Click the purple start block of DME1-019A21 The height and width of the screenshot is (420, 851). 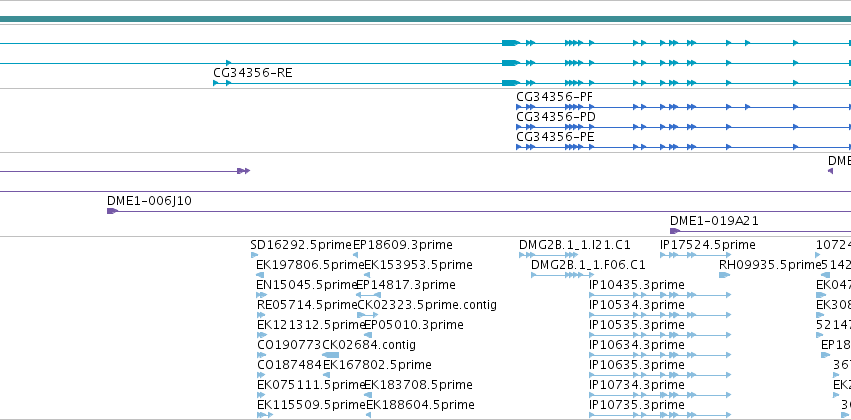[x=675, y=231]
